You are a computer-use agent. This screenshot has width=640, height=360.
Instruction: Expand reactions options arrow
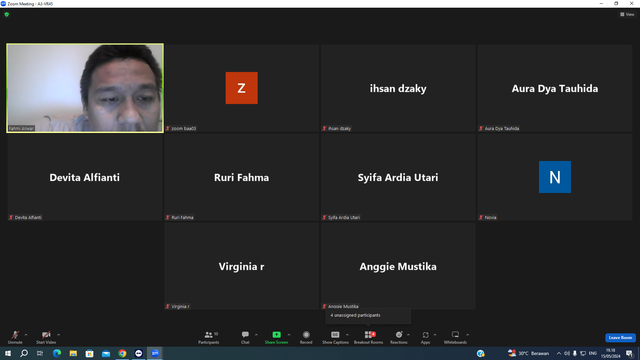click(409, 335)
